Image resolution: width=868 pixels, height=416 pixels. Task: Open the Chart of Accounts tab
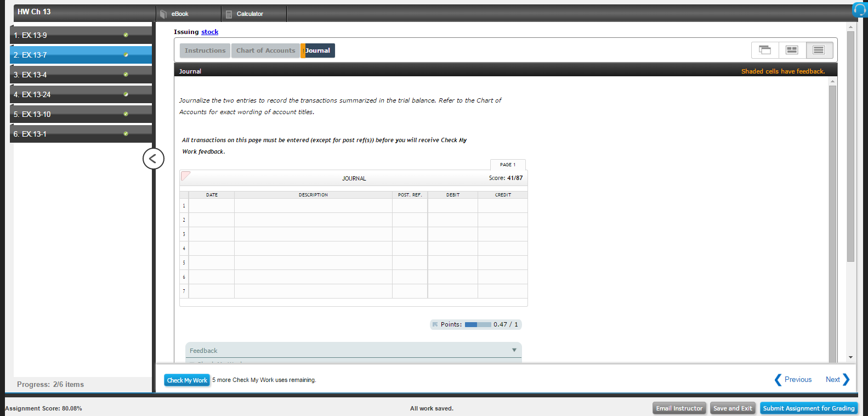(265, 50)
